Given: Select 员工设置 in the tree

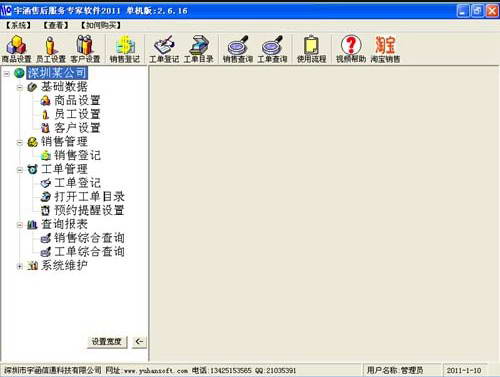Looking at the screenshot, I should point(77,114).
